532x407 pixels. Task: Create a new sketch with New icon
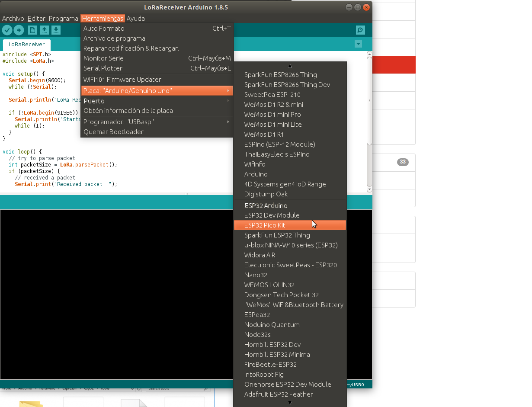pyautogui.click(x=32, y=30)
